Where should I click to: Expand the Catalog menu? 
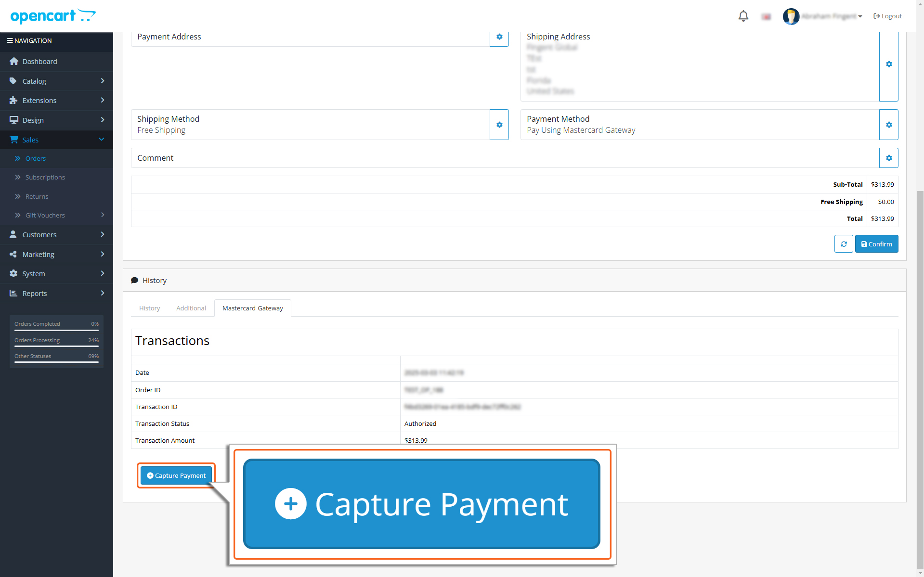[x=56, y=81]
